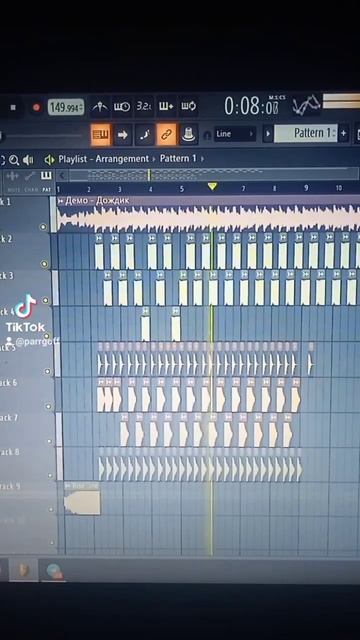Select the single clip on Track 9
The image size is (360, 640).
[82, 499]
